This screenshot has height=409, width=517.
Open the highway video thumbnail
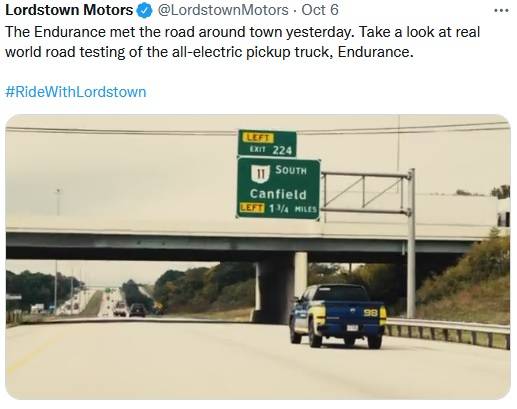[258, 257]
